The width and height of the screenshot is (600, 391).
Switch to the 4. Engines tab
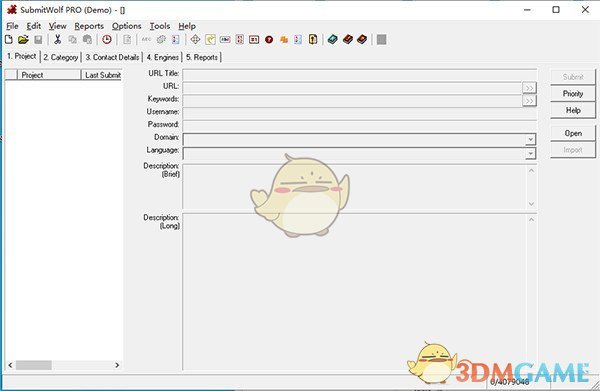tap(163, 57)
